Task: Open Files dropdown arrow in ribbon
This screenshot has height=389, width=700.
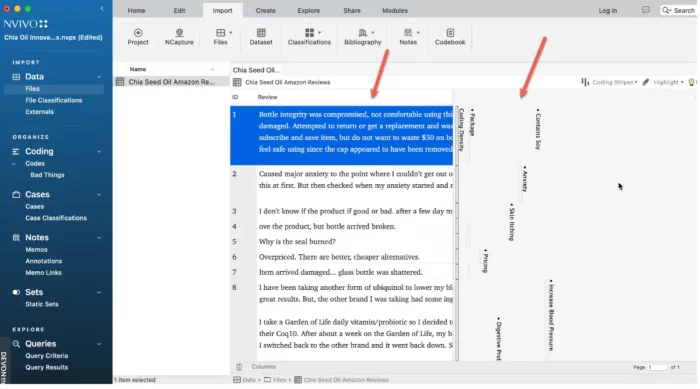Action: [231, 33]
